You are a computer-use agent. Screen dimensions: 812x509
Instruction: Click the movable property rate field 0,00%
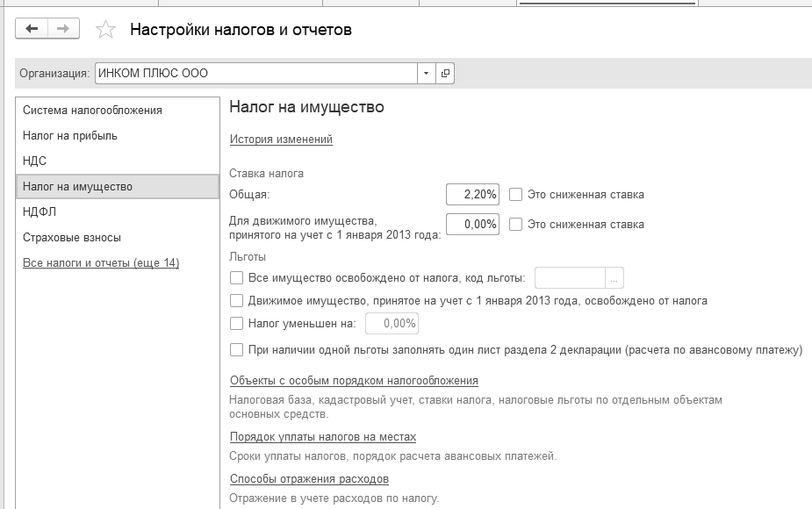pos(472,224)
